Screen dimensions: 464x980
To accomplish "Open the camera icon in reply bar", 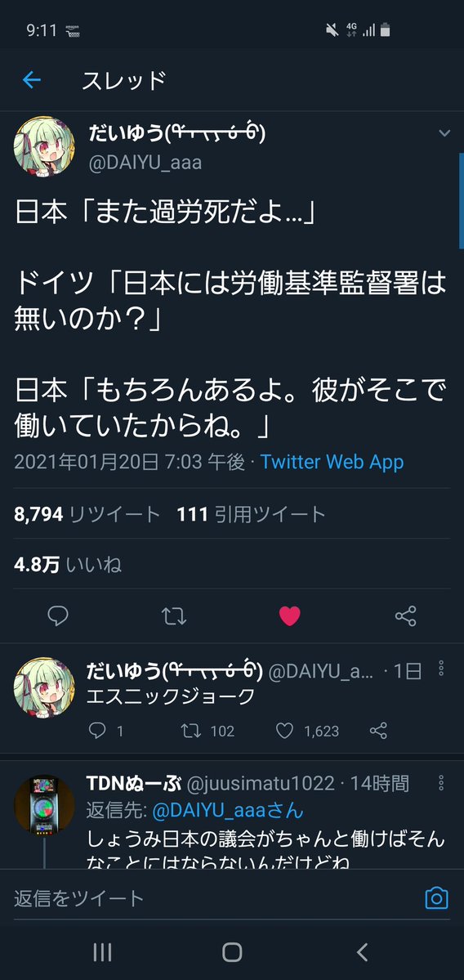I will pos(436,898).
